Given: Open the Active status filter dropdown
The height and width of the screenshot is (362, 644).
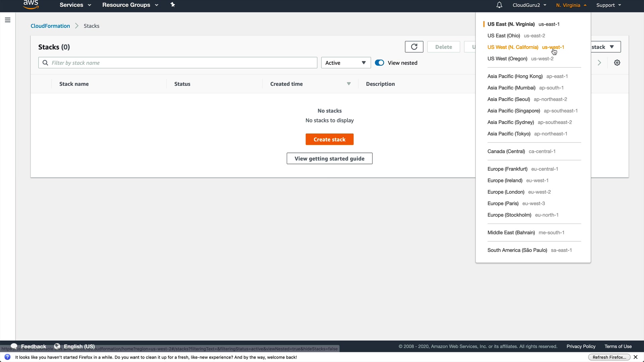Looking at the screenshot, I should point(346,63).
